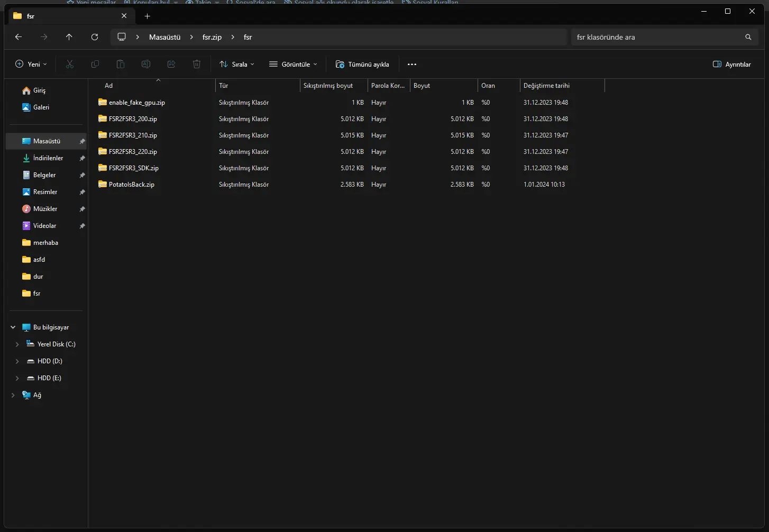The image size is (769, 532).
Task: Click the Share icon in toolbar
Action: point(171,64)
